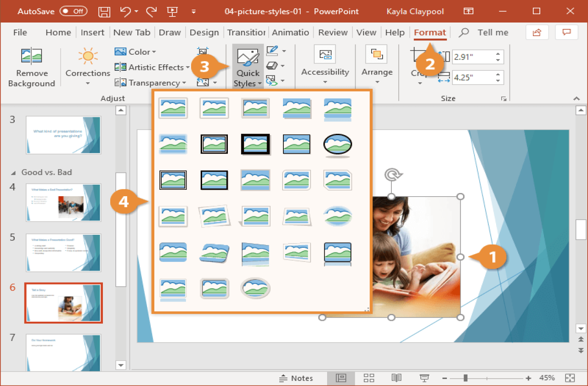Open the Corrections brightness tool
This screenshot has width=588, height=386.
point(88,67)
